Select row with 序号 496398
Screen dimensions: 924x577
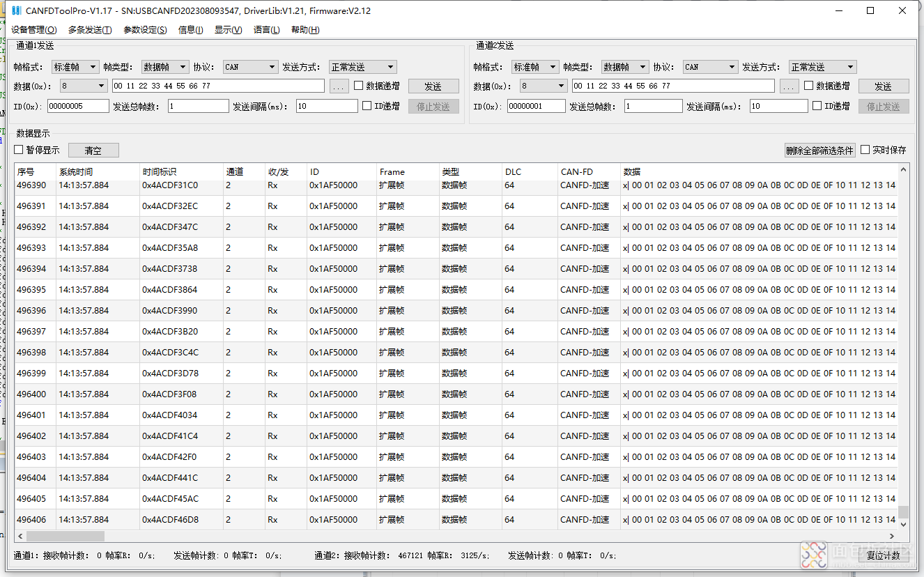456,353
